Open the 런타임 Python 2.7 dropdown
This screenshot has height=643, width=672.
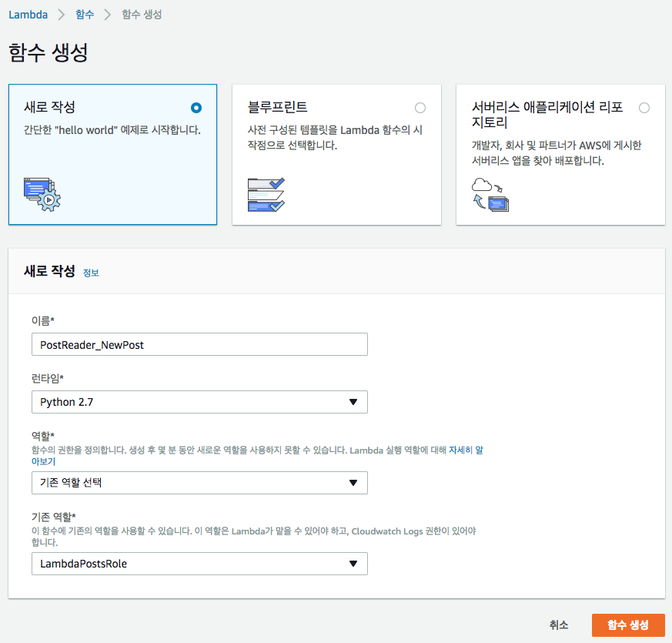pos(199,402)
